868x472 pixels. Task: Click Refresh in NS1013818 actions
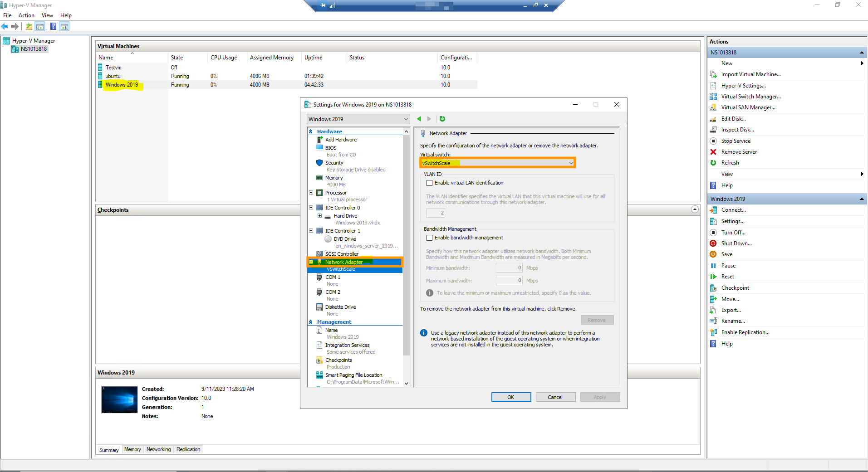[730, 163]
